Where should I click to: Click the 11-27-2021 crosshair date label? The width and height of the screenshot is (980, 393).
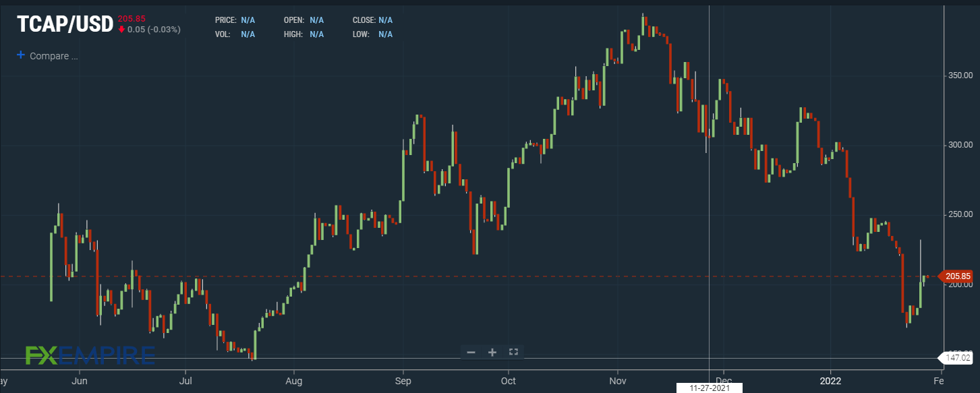pos(709,388)
